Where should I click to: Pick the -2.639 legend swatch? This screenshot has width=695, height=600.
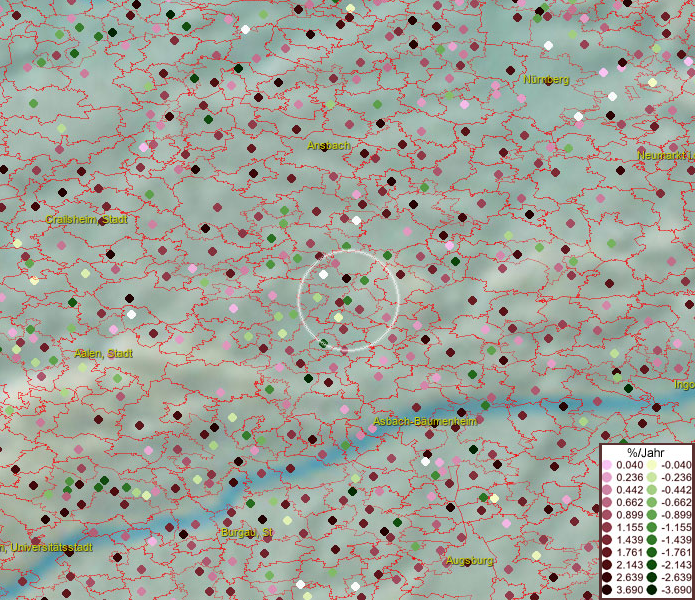point(652,577)
